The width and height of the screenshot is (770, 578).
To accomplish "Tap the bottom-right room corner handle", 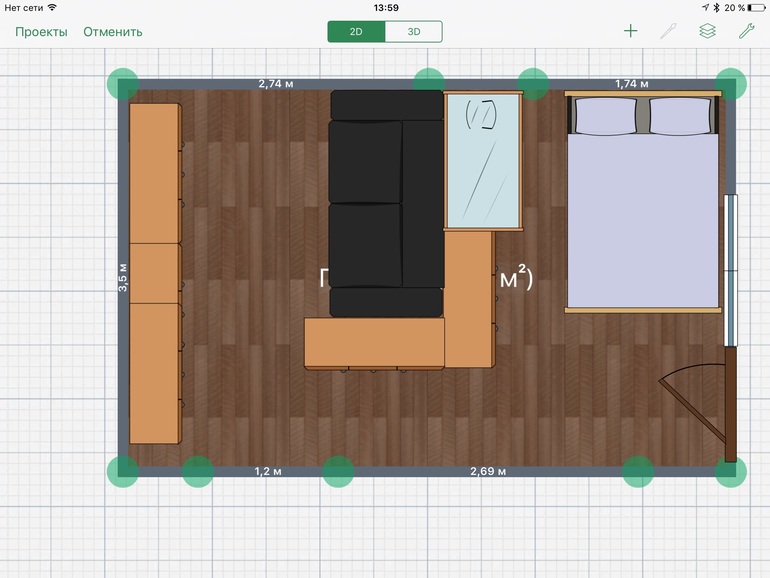I will coord(731,471).
